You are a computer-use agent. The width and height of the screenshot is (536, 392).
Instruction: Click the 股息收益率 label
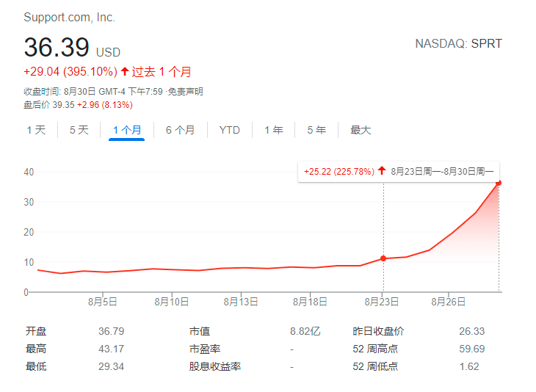pyautogui.click(x=215, y=367)
